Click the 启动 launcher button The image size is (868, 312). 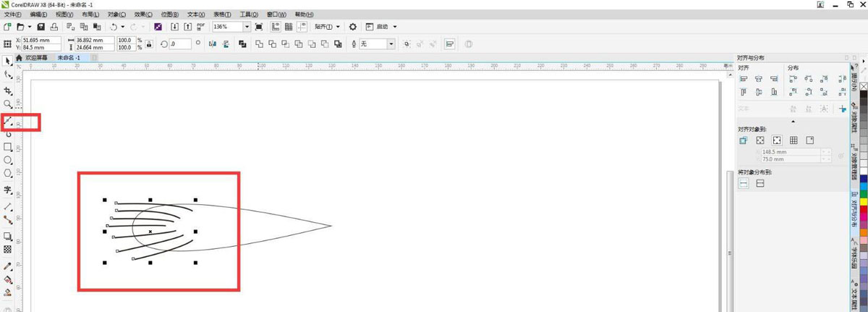[x=382, y=27]
